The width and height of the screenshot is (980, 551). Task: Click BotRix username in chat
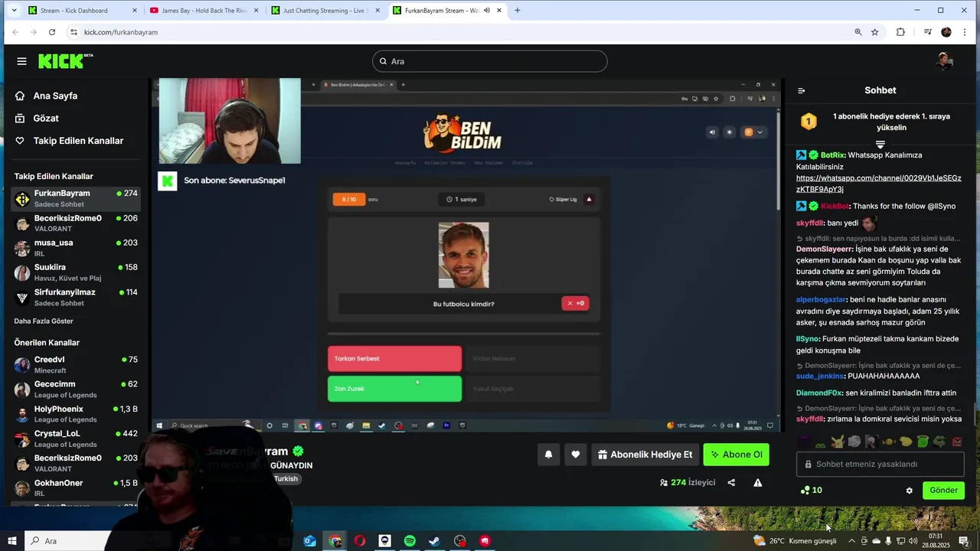click(x=832, y=155)
